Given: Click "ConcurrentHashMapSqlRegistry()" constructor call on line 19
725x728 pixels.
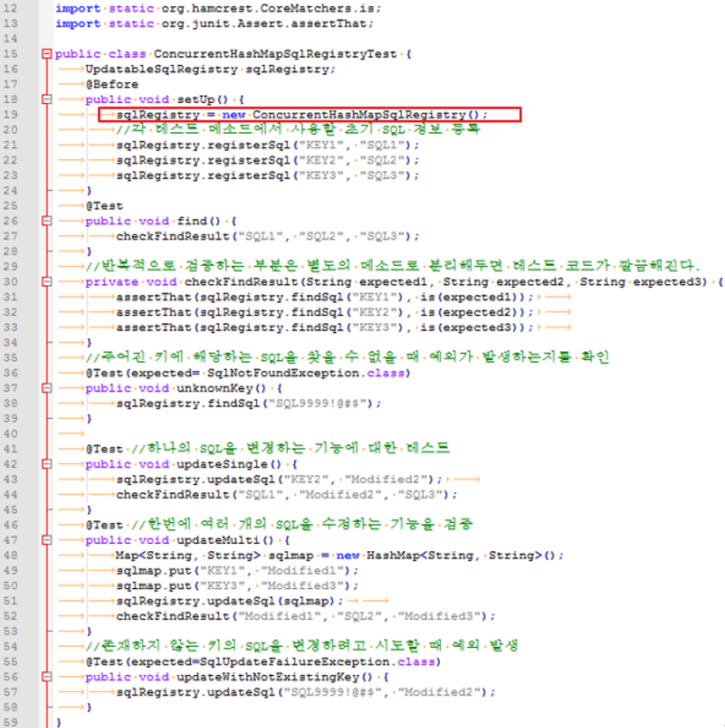Looking at the screenshot, I should pos(366,114).
